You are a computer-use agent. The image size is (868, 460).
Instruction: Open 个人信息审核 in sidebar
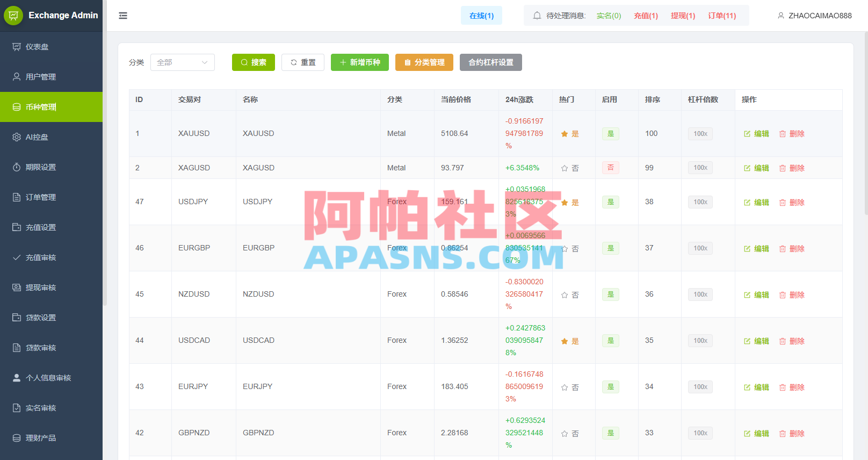tap(51, 378)
